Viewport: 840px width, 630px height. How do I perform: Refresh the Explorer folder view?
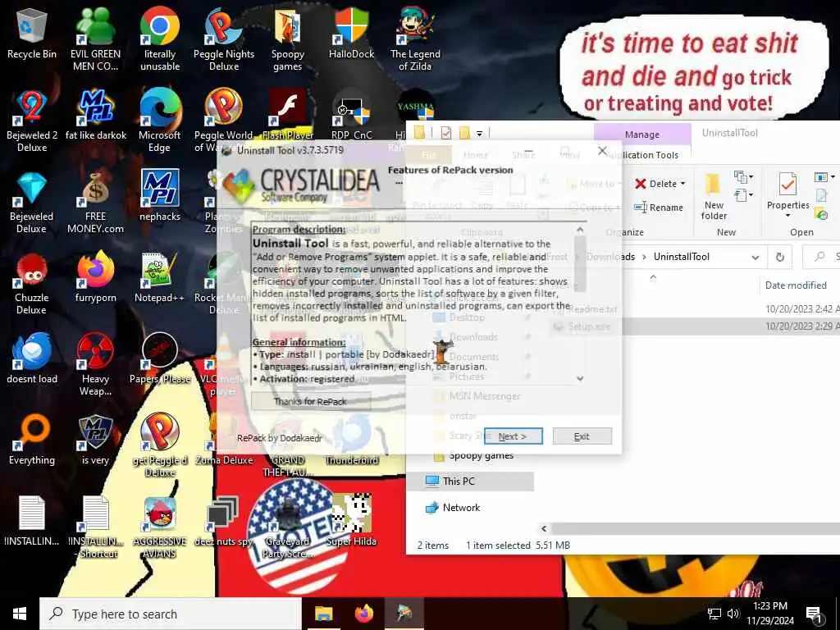780,257
